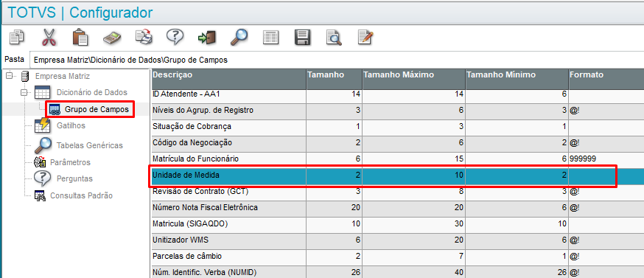Click the Pasta path input field
This screenshot has width=644, height=278.
click(337, 60)
